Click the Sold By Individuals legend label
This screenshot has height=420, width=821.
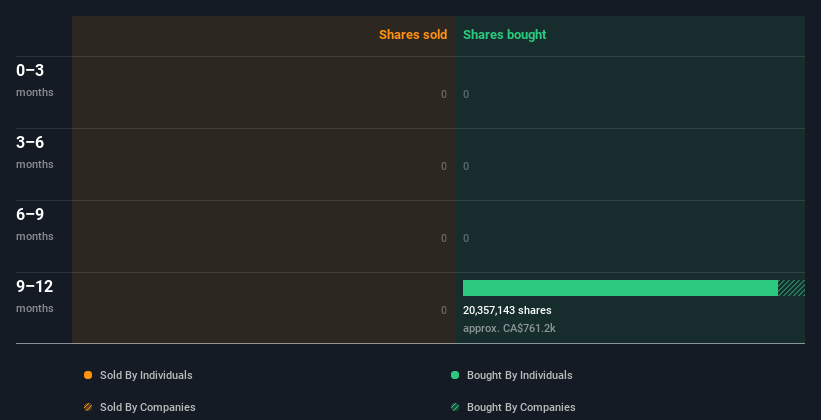[x=146, y=375]
